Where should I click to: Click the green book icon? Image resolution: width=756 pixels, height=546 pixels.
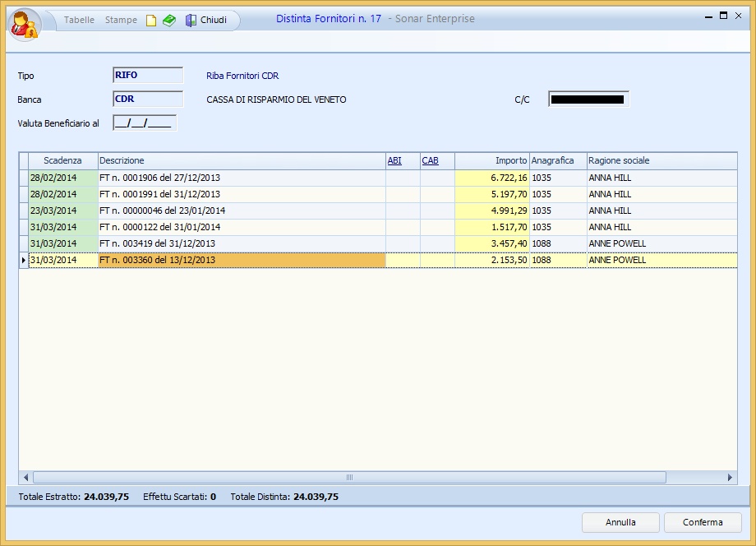(x=168, y=20)
